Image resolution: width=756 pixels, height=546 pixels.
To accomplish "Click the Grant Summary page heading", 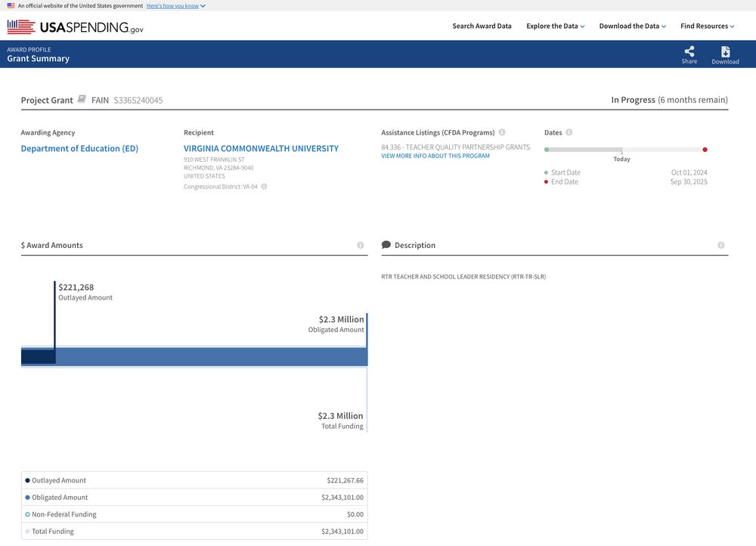I will 38,58.
